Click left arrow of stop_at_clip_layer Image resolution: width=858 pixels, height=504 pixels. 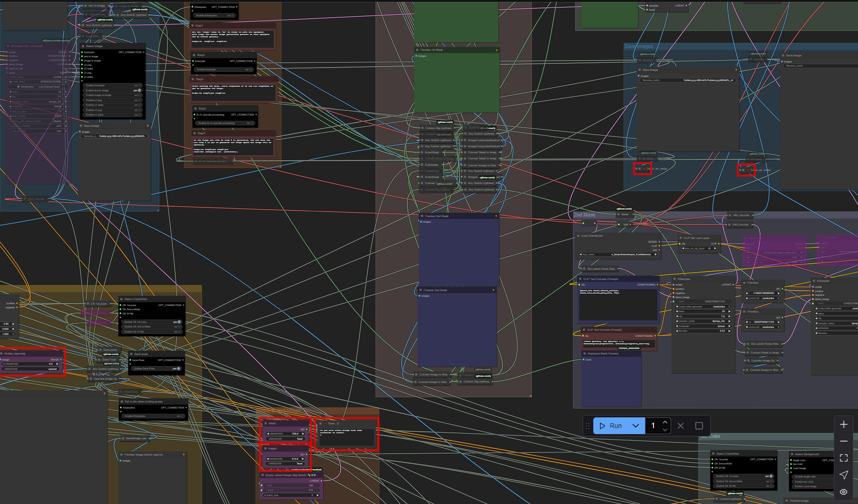[683, 248]
